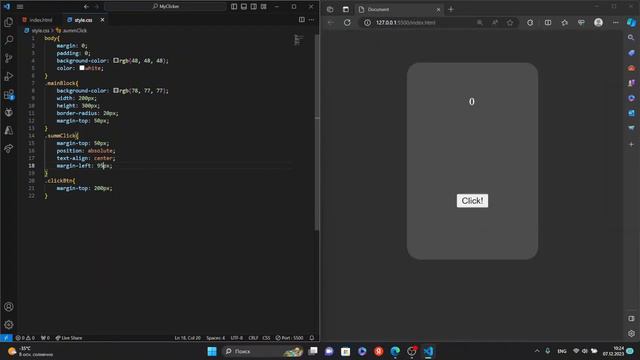
Task: View site information icon in address bar
Action: tap(367, 22)
